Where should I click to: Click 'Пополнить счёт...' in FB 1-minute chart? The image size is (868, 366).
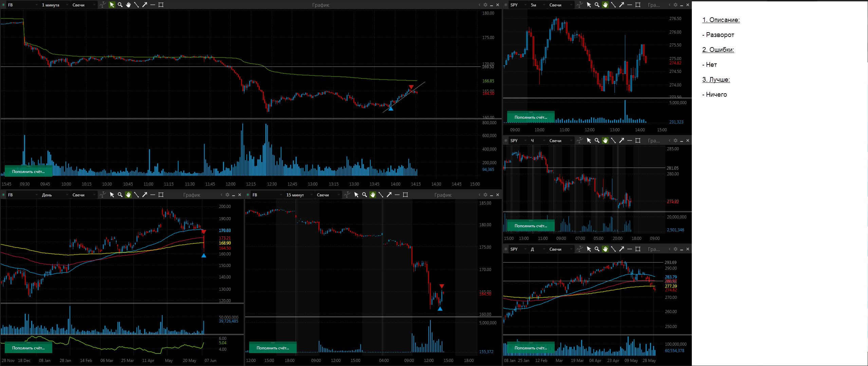[x=29, y=171]
